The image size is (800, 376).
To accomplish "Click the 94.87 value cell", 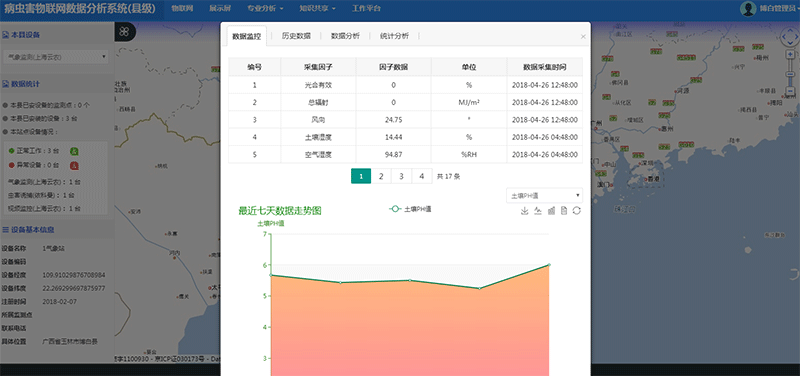I will (393, 155).
